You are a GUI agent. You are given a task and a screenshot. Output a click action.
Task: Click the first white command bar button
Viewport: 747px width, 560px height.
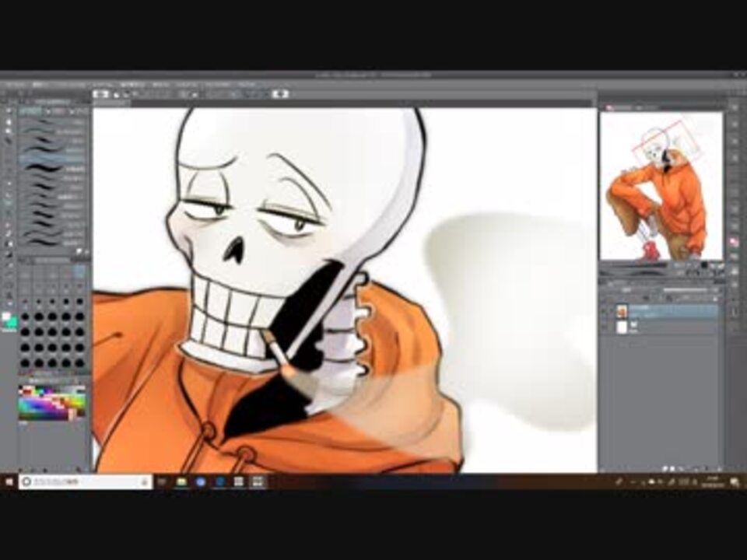tap(100, 94)
